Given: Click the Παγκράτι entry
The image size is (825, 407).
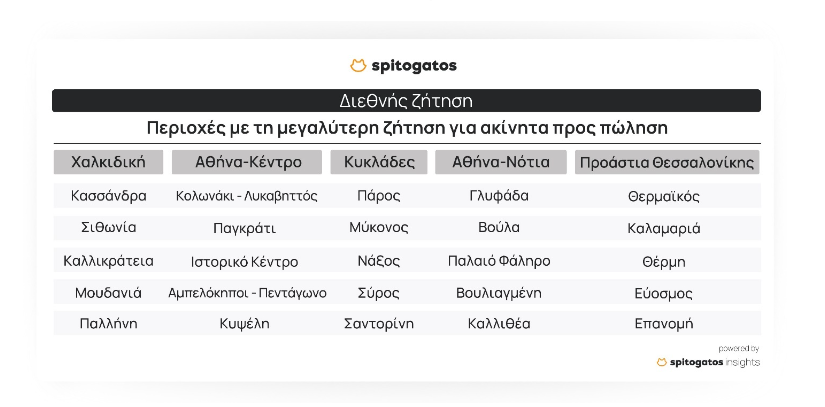Looking at the screenshot, I should click(245, 228).
